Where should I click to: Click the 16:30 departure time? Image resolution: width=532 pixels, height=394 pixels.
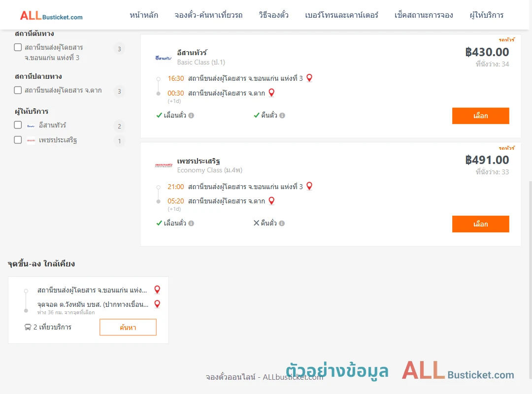[176, 78]
